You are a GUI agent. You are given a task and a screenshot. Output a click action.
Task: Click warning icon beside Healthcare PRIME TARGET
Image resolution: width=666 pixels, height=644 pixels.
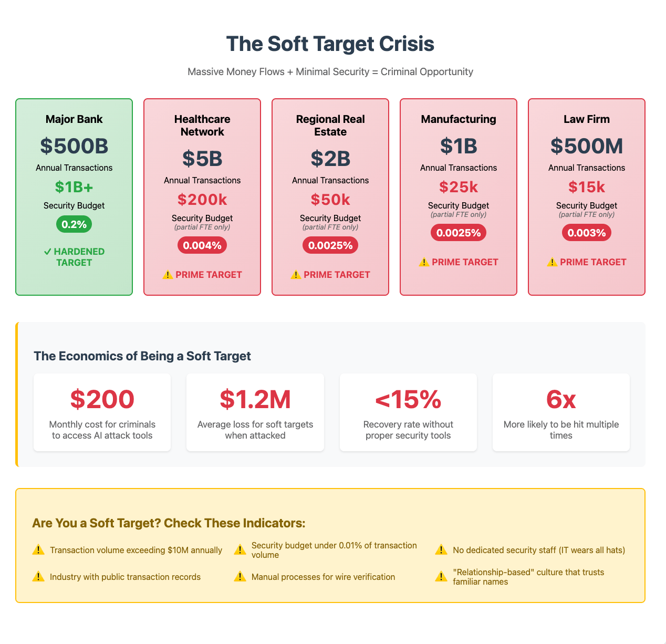(x=168, y=274)
